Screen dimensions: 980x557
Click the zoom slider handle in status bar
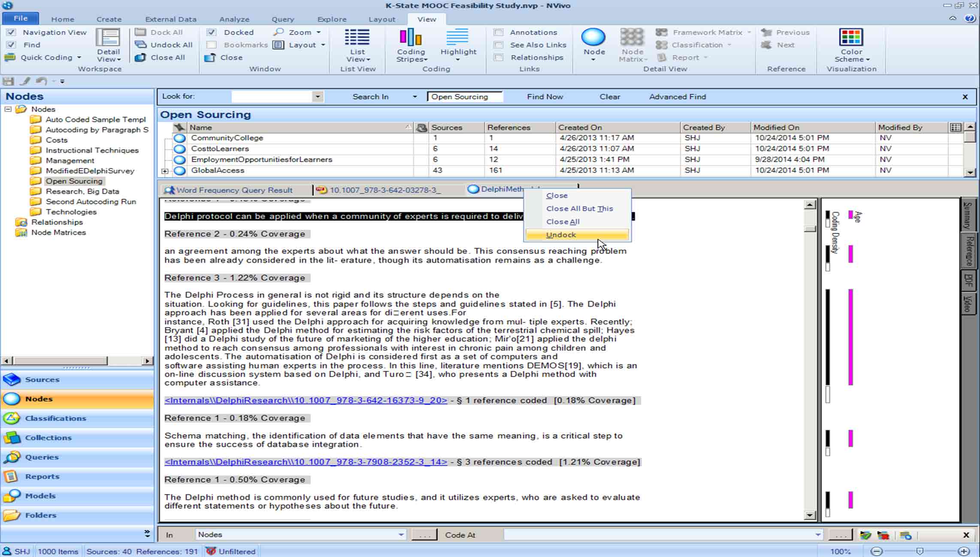[x=920, y=551]
